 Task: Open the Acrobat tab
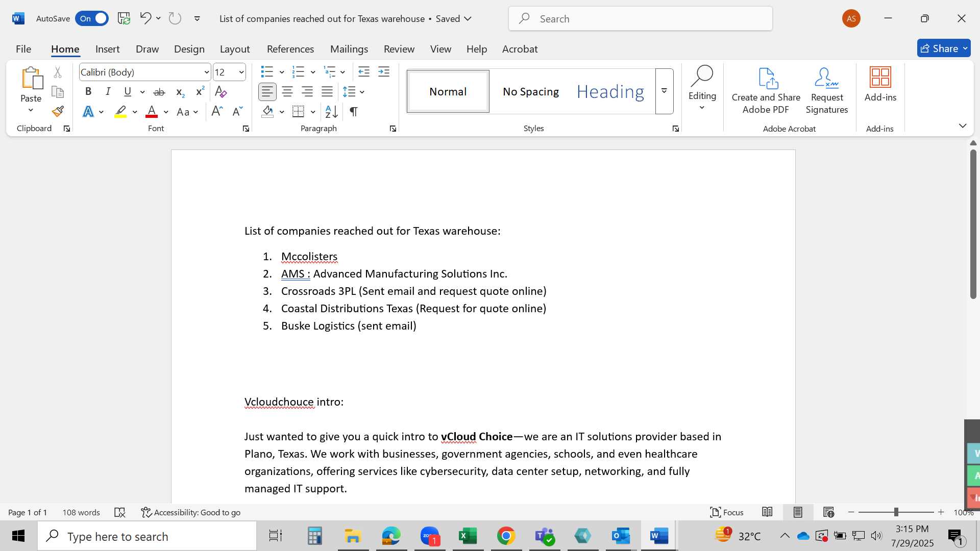point(520,49)
